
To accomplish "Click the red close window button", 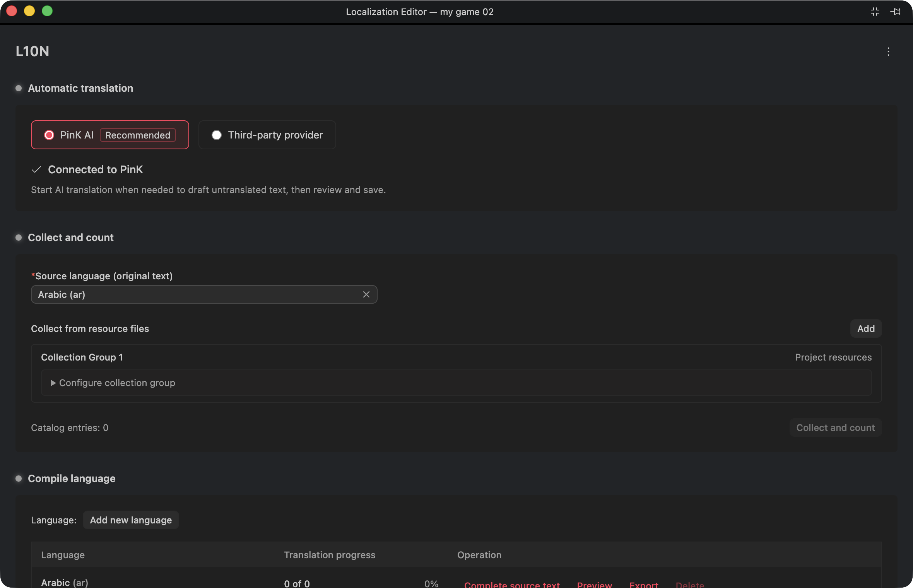I will [12, 11].
